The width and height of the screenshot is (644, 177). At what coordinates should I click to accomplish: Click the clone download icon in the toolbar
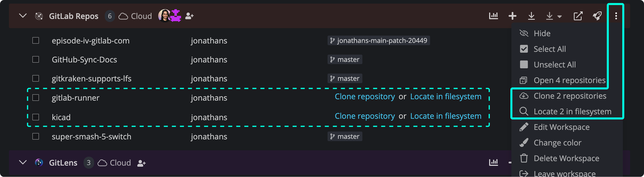pyautogui.click(x=532, y=16)
